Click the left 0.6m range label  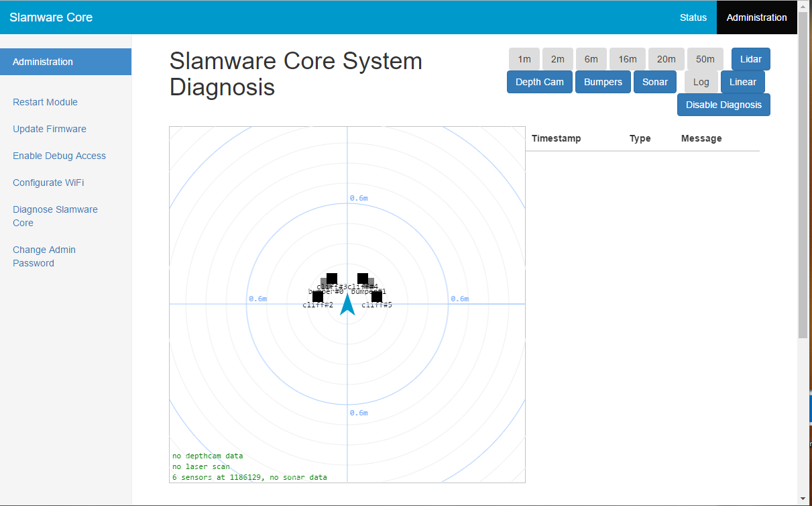(x=258, y=299)
